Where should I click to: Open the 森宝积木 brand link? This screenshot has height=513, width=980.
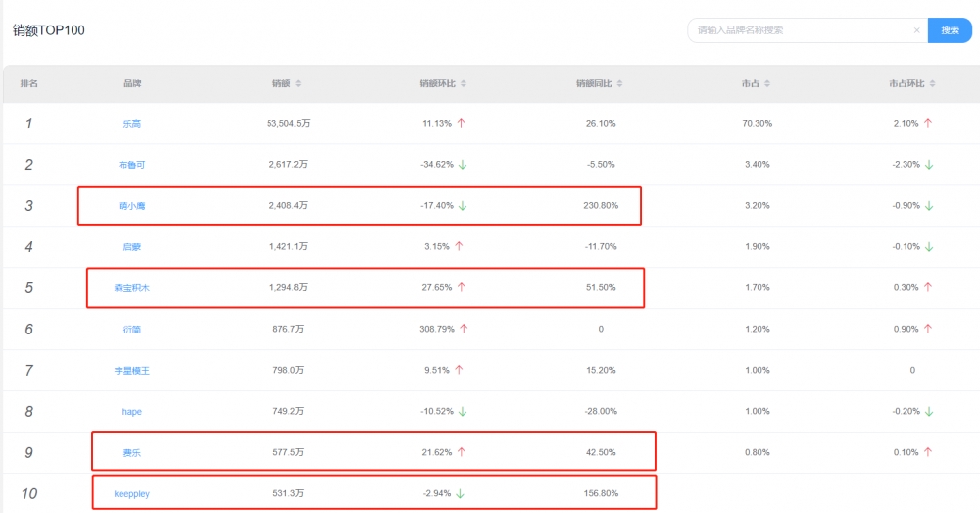pos(131,288)
